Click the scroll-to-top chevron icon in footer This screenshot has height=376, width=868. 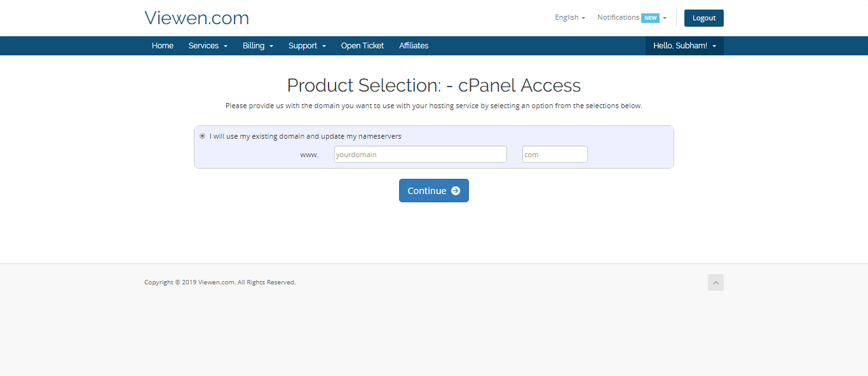click(715, 282)
